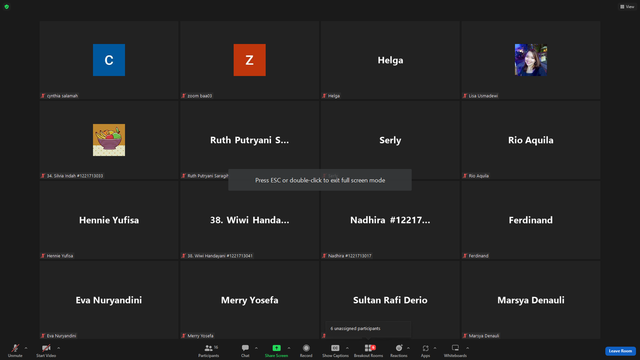Click the muted mic icon beside Ferdinand's label
640x360 pixels.
[465, 256]
